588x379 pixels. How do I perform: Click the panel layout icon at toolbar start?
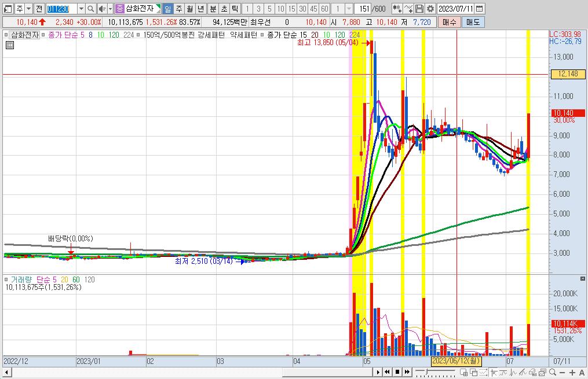(x=8, y=9)
